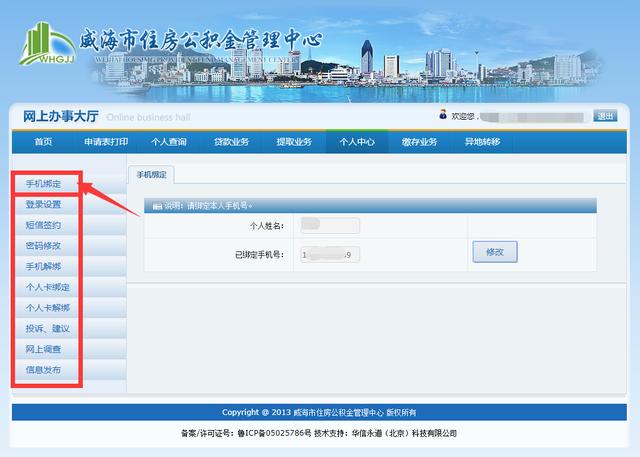Click the note icon before 说明
640x457 pixels.
pyautogui.click(x=157, y=206)
